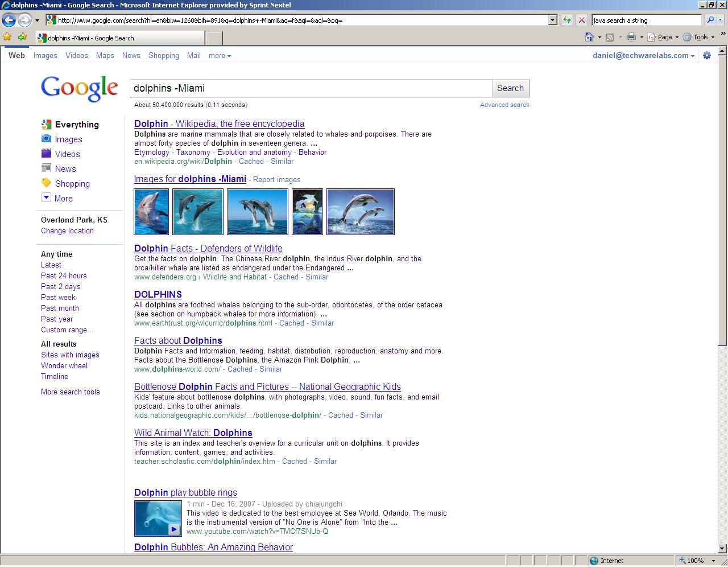Open the search provider dropdown arrow
Screen dimensions: 728x568
pos(722,20)
